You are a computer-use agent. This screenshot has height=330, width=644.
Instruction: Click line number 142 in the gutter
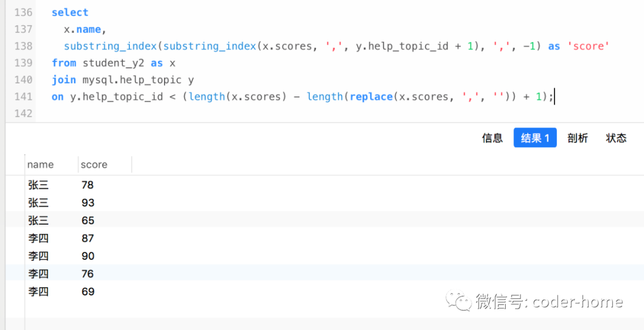(x=23, y=113)
